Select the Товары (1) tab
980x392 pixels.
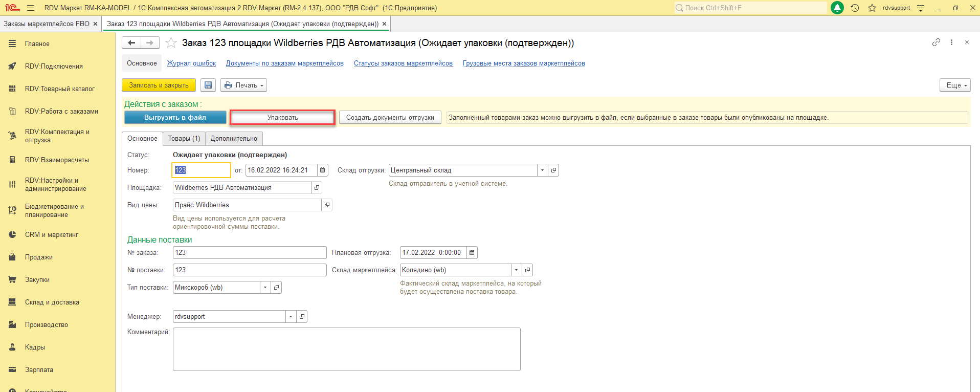click(x=184, y=139)
